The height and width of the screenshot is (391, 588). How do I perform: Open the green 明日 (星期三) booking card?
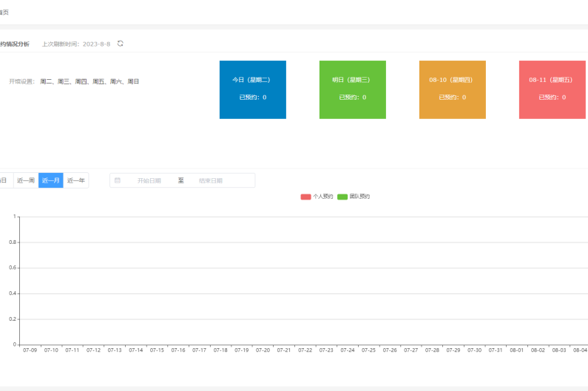353,89
